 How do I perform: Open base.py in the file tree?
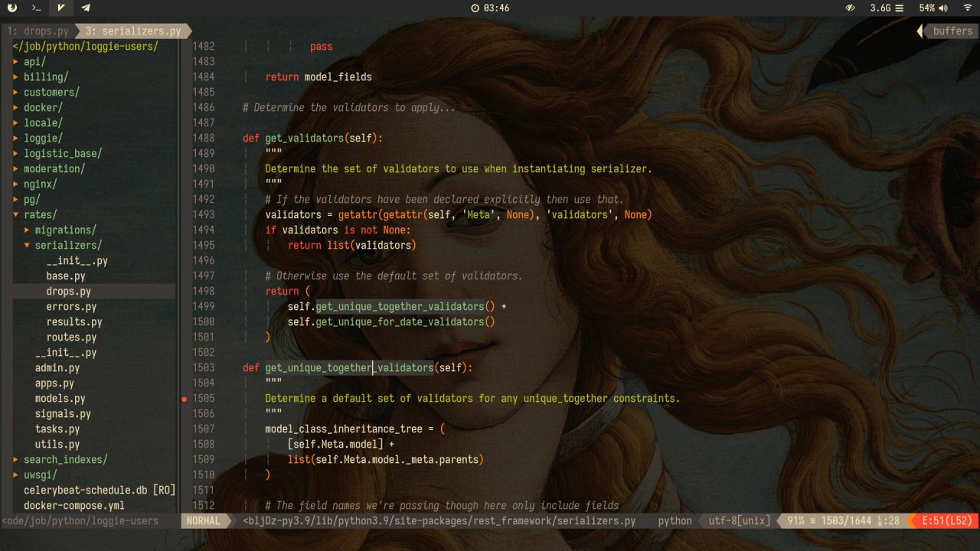point(66,275)
